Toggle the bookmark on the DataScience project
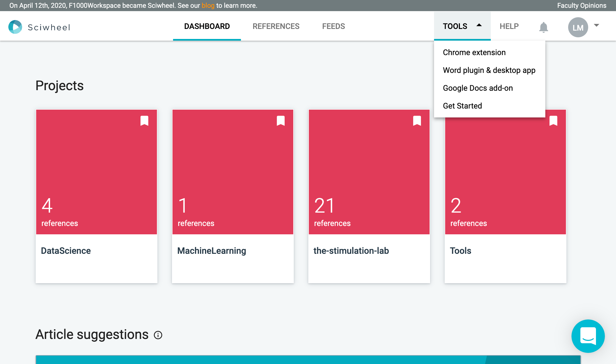 [x=145, y=121]
